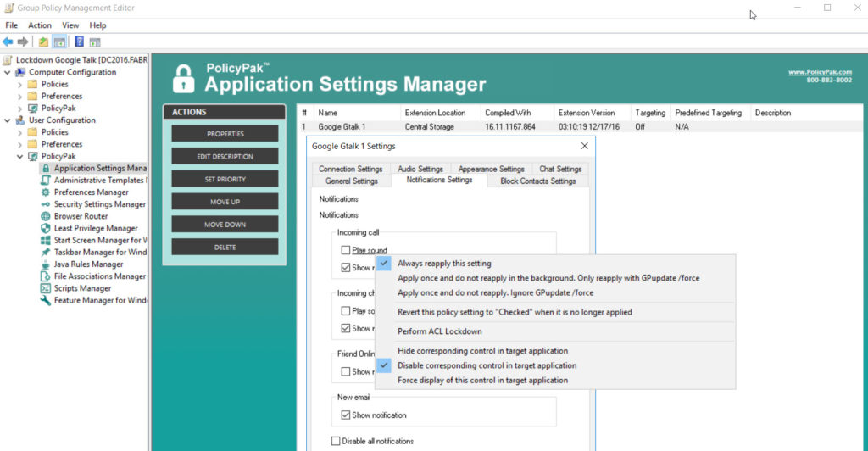The image size is (868, 451).
Task: Click the EDIT DESCRIPTION button
Action: (x=225, y=157)
